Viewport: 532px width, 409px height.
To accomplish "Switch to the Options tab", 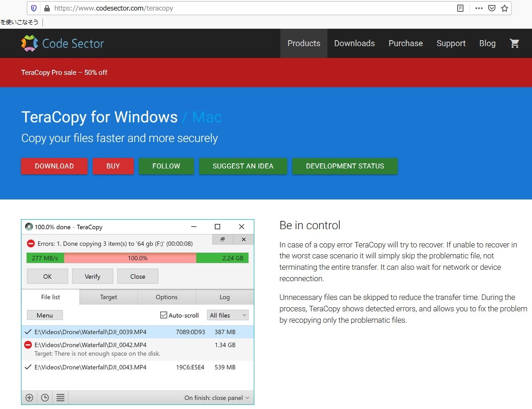I will click(x=167, y=297).
